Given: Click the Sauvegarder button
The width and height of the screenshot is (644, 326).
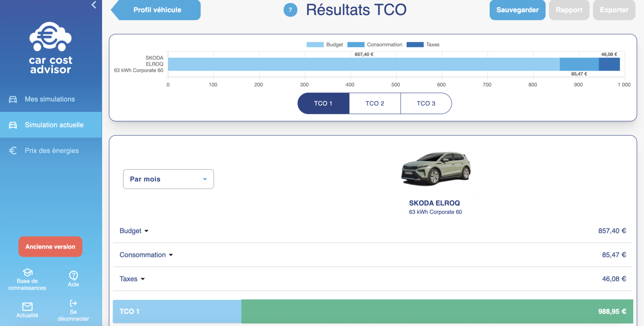Looking at the screenshot, I should (x=517, y=10).
